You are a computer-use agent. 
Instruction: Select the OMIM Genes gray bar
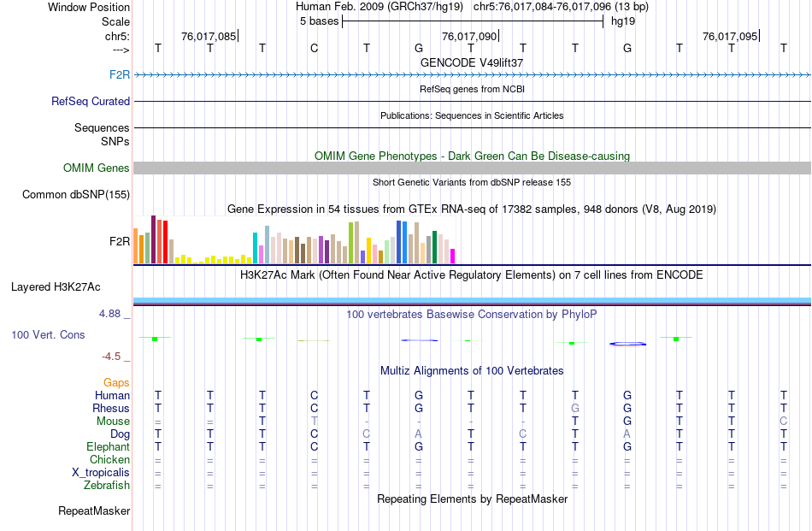click(x=472, y=168)
